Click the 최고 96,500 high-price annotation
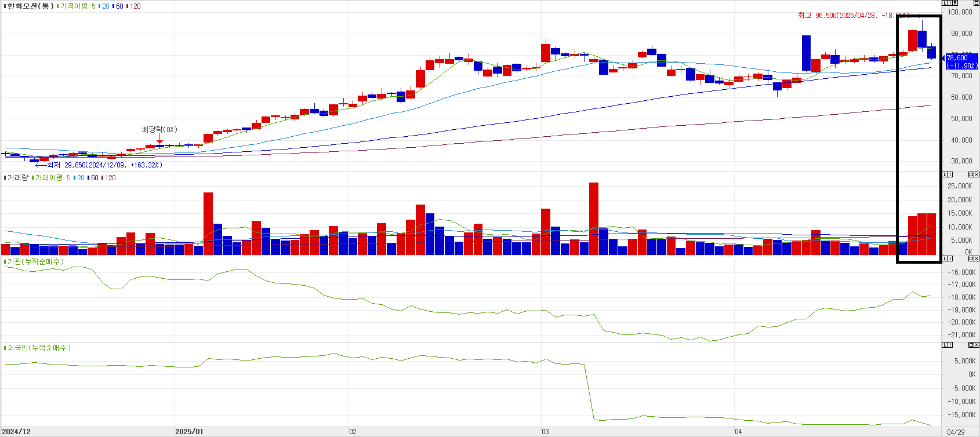Viewport: 980px width, 437px height. pyautogui.click(x=853, y=15)
